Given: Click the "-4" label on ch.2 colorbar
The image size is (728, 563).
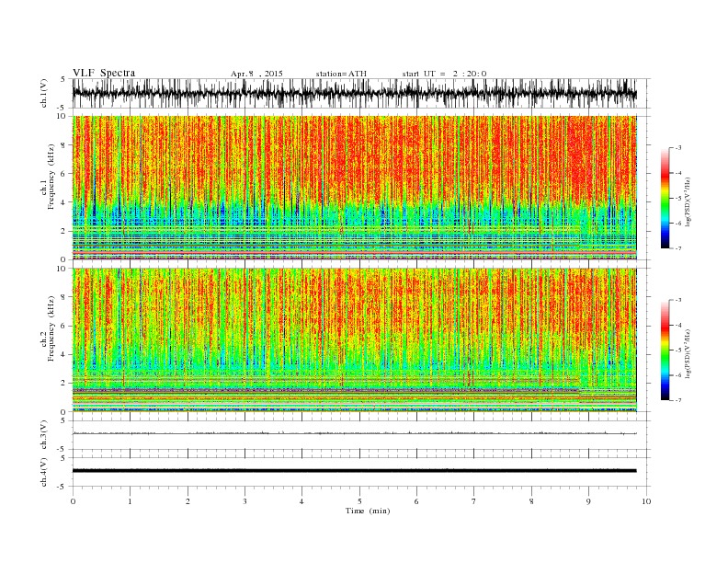Looking at the screenshot, I should [678, 325].
